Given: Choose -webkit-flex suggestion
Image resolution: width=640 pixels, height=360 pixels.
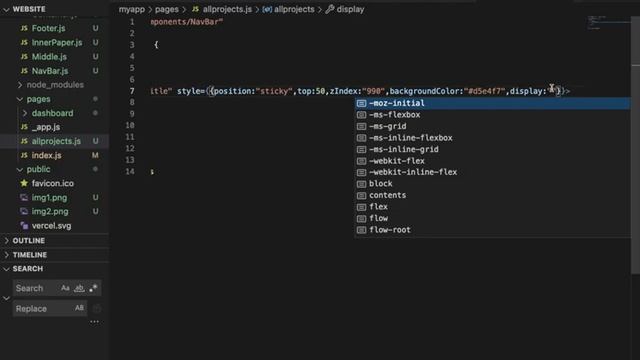Looking at the screenshot, I should point(492,161).
